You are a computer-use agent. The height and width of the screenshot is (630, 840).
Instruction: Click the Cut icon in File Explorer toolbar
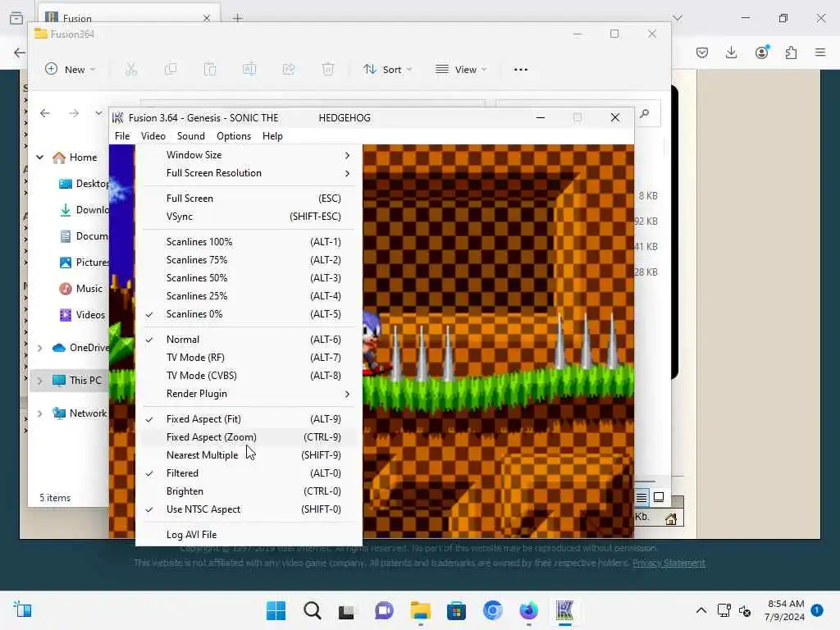tap(131, 69)
